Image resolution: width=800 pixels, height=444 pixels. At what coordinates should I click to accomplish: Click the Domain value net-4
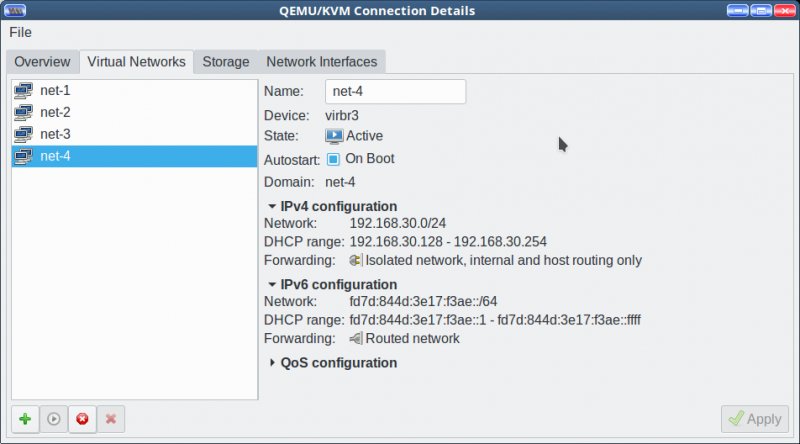tap(340, 182)
